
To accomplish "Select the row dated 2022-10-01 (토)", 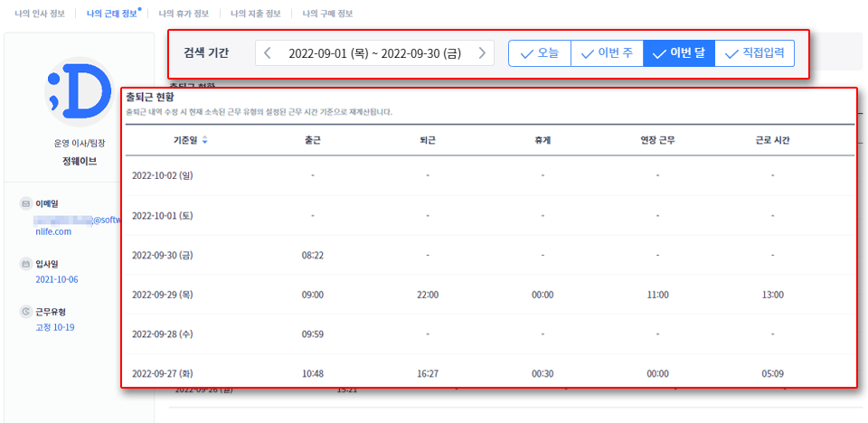I will 490,215.
